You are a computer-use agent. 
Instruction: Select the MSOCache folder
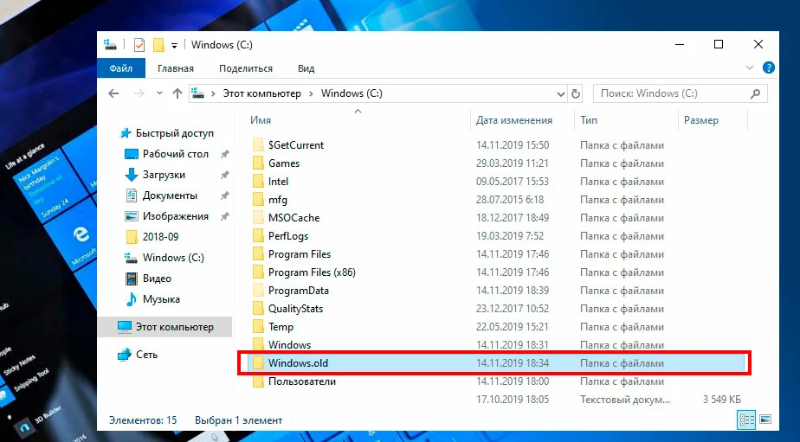click(294, 218)
